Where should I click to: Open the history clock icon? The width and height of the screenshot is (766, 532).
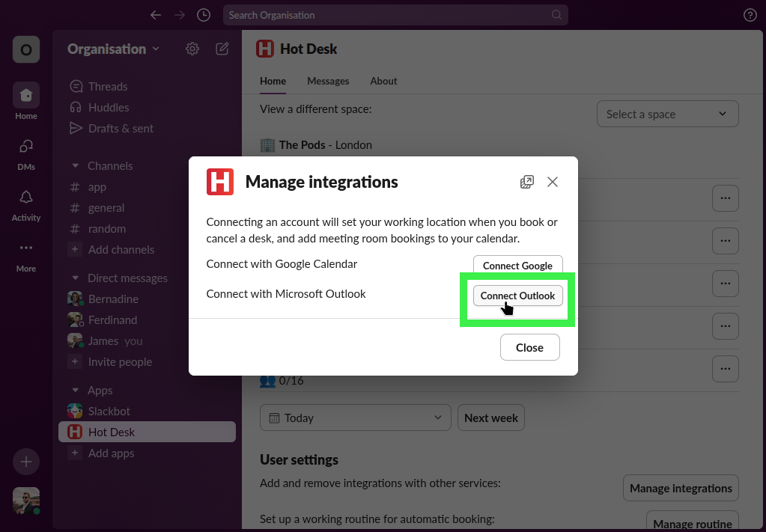204,15
